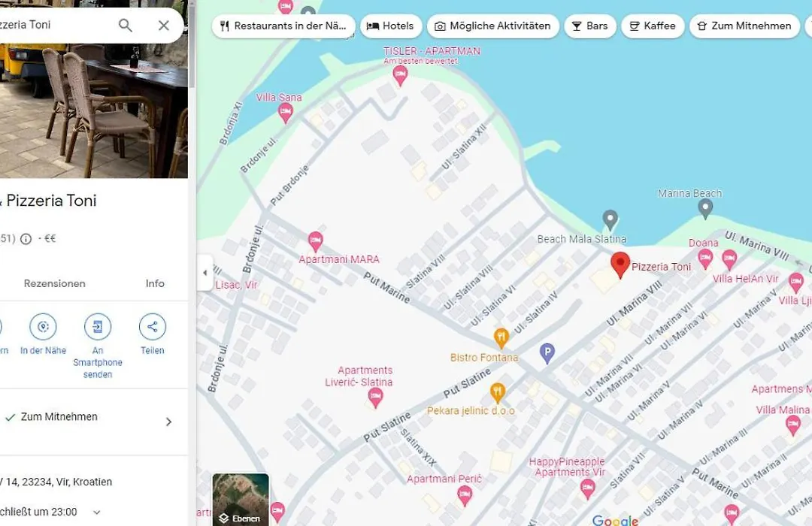Click the address text 23234, Vir, Kroatien
The image size is (812, 526).
(67, 482)
